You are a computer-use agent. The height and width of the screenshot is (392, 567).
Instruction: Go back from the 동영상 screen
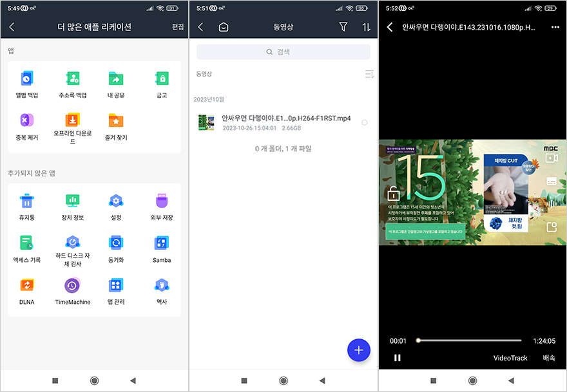[x=200, y=27]
